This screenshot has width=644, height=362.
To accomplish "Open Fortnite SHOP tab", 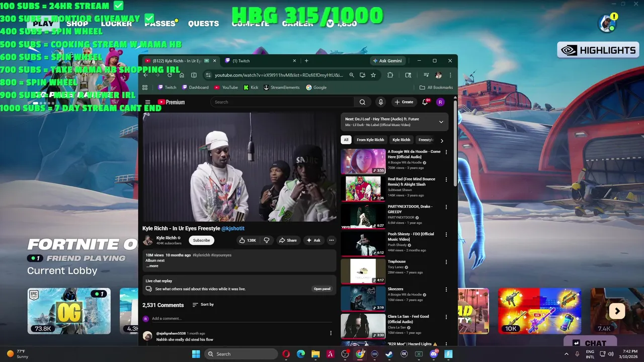I will (x=77, y=23).
